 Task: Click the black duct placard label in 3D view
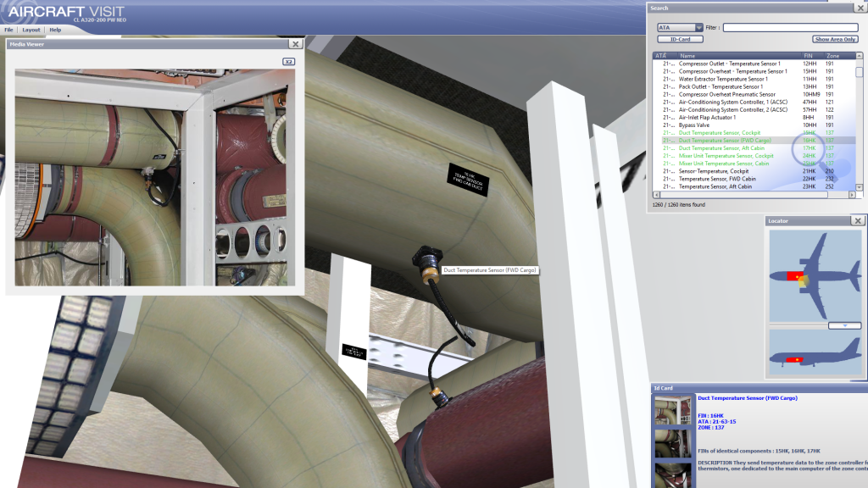(468, 180)
